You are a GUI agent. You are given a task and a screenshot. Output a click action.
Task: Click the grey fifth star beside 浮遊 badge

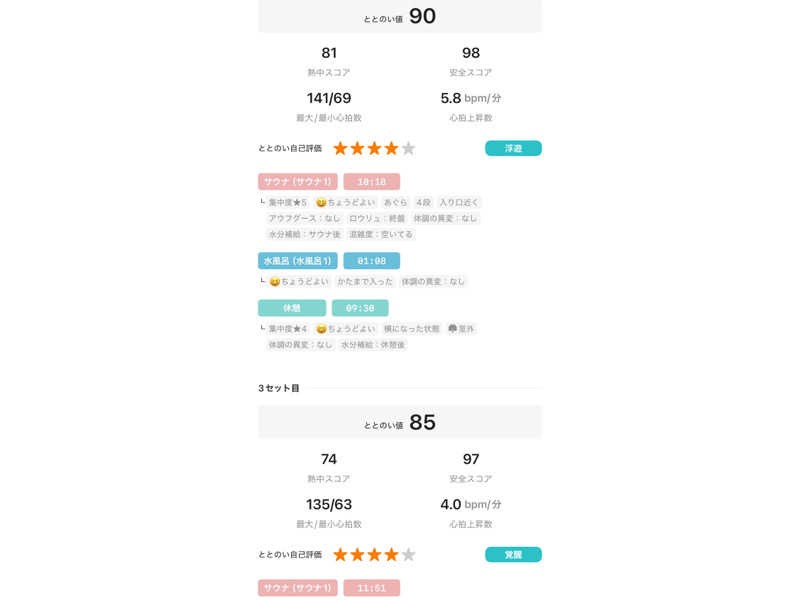(x=408, y=148)
